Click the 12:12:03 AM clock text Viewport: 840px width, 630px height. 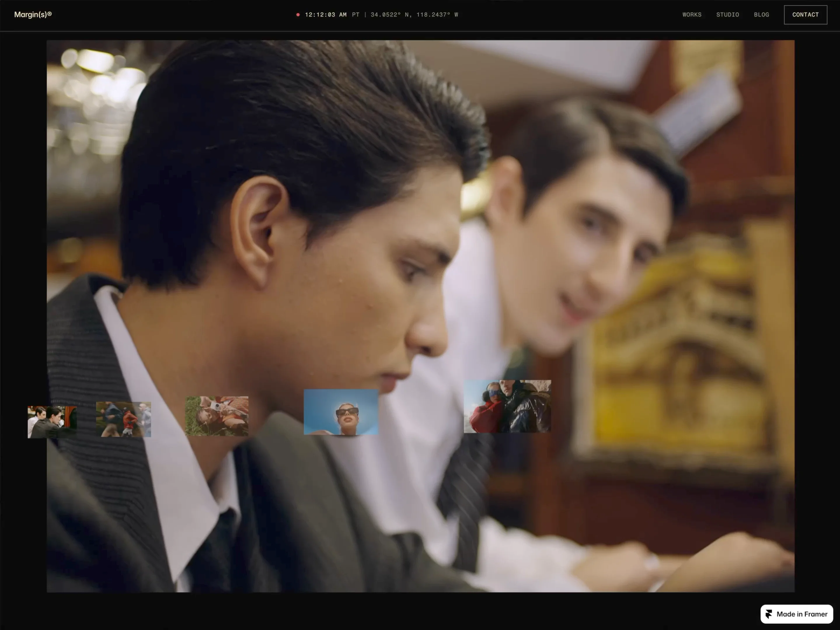click(325, 15)
